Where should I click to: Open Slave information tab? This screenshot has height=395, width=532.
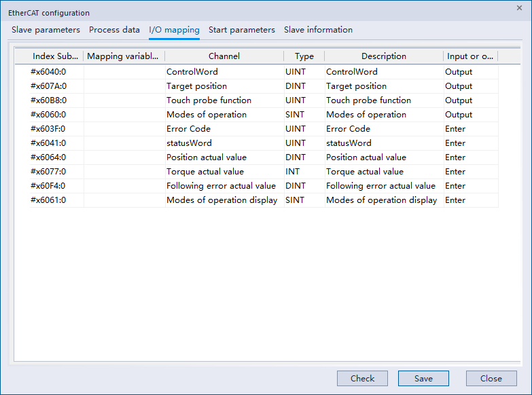pos(318,30)
